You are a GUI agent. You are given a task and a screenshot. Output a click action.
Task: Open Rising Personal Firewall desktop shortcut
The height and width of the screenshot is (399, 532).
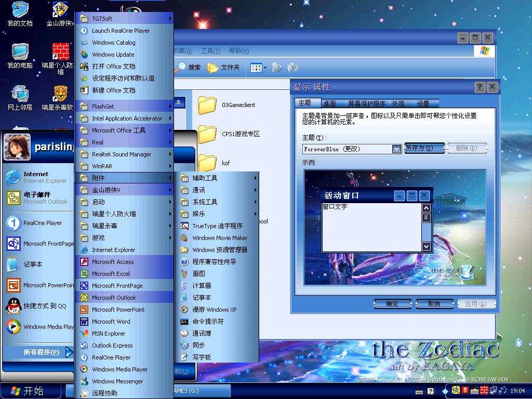(x=60, y=58)
